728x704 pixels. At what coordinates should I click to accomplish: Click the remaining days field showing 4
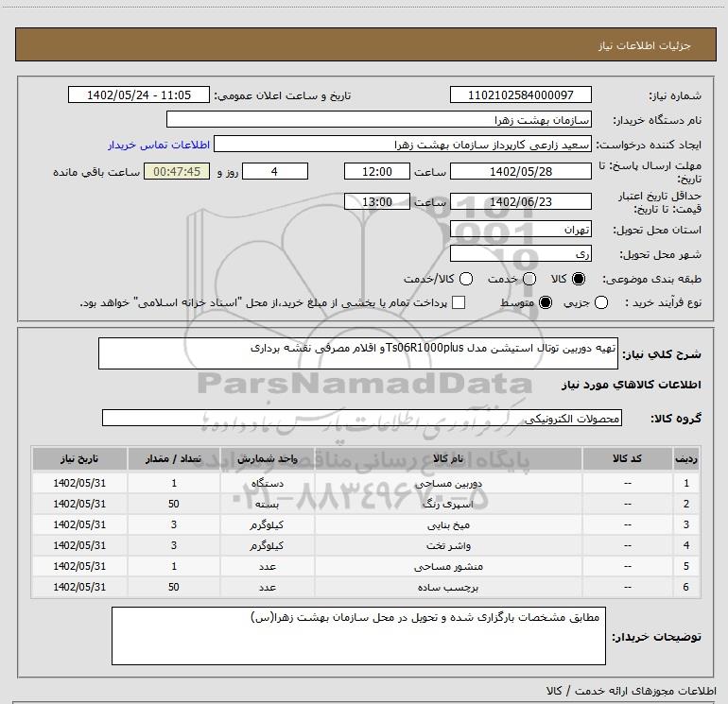(275, 171)
